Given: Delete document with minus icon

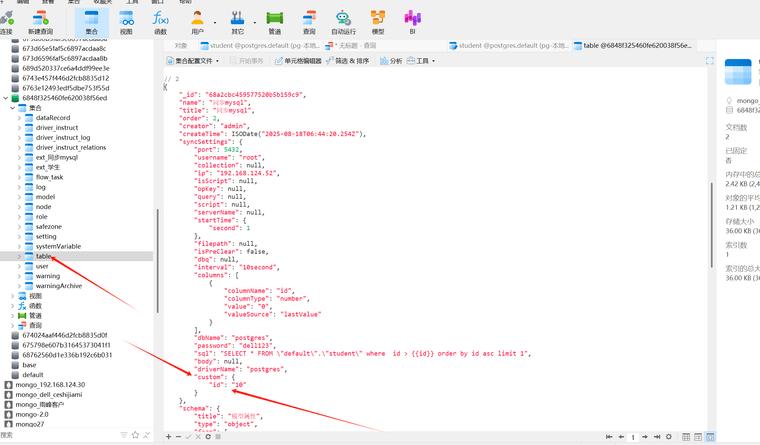Looking at the screenshot, I should 178,437.
